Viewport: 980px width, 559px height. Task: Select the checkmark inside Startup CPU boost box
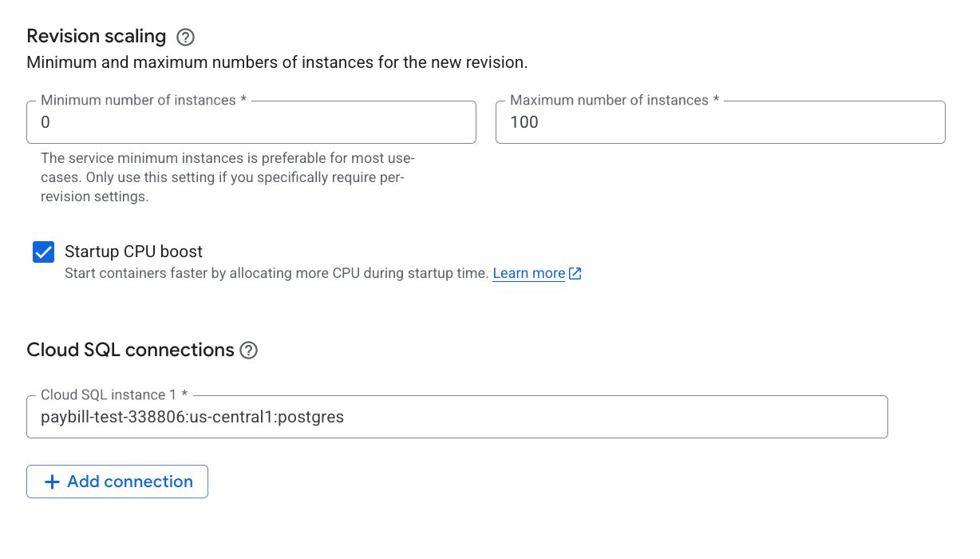point(43,252)
